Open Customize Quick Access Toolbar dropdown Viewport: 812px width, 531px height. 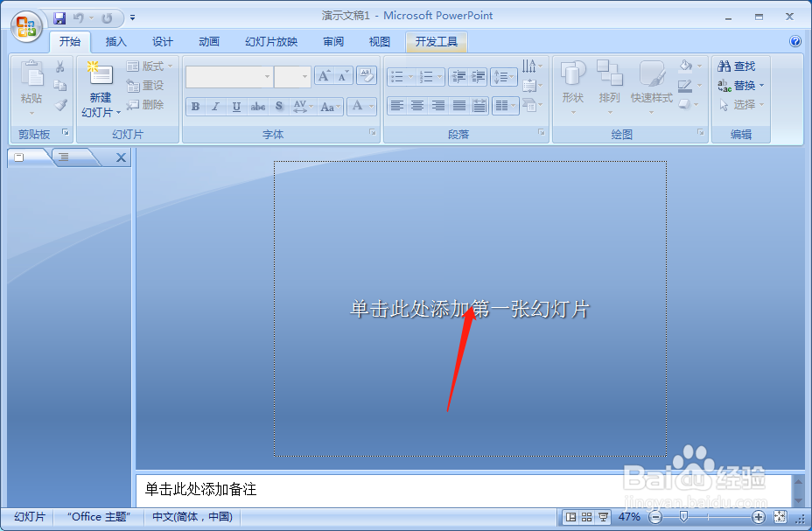[133, 17]
